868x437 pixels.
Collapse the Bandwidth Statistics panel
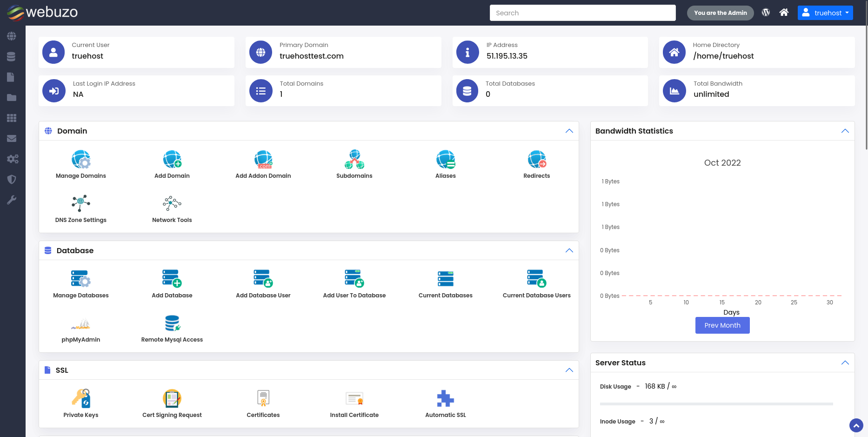click(x=845, y=131)
